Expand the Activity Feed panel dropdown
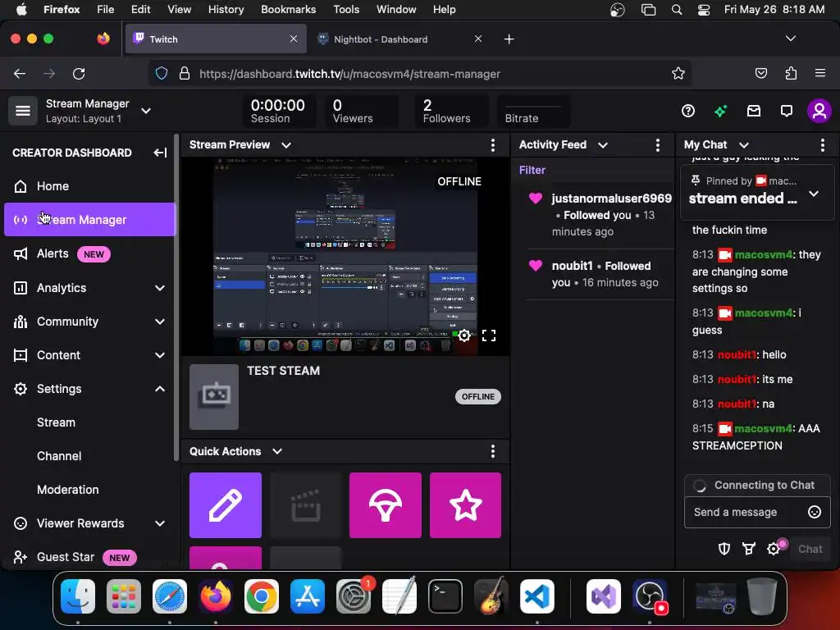The width and height of the screenshot is (840, 630). pyautogui.click(x=603, y=145)
